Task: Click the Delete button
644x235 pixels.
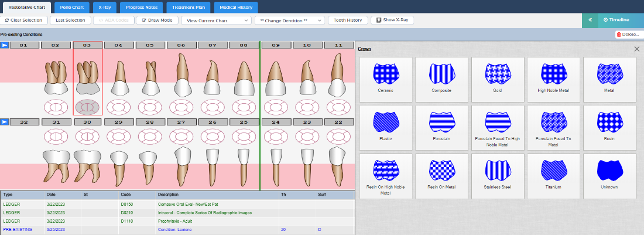Action: click(629, 35)
